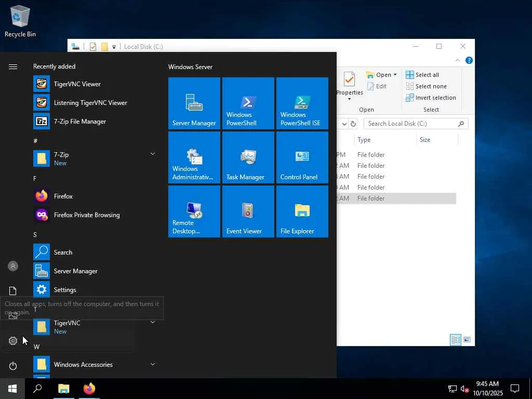Switch to File Explorer on the taskbar
This screenshot has width=532, height=399.
(x=63, y=389)
